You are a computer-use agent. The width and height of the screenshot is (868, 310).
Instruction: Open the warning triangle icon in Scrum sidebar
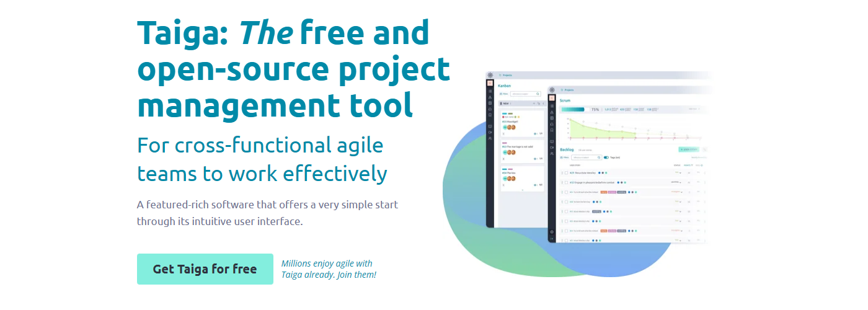coord(552,112)
